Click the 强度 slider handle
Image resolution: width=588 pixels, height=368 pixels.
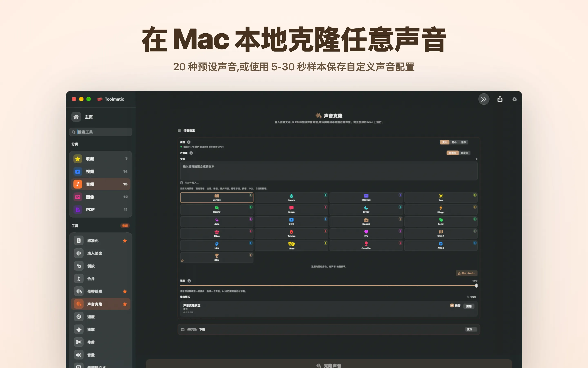pos(476,285)
